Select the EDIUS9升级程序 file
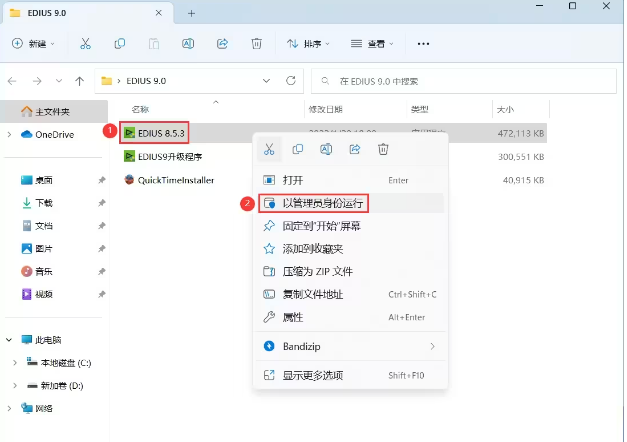 click(163, 156)
